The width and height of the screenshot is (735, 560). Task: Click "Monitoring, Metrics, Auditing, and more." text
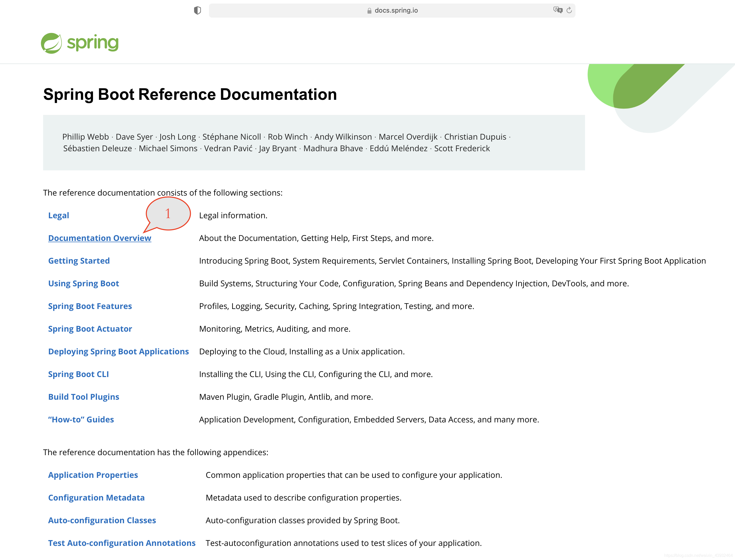click(x=275, y=329)
